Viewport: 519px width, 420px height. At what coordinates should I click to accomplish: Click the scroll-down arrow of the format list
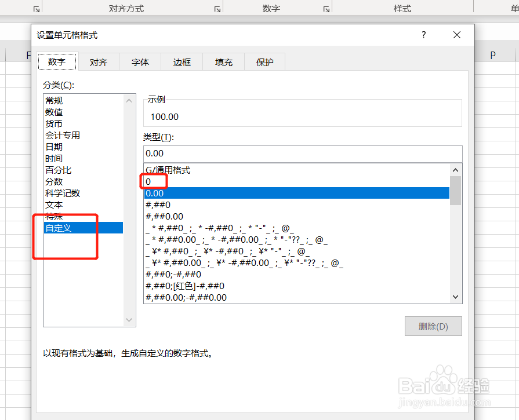click(455, 296)
